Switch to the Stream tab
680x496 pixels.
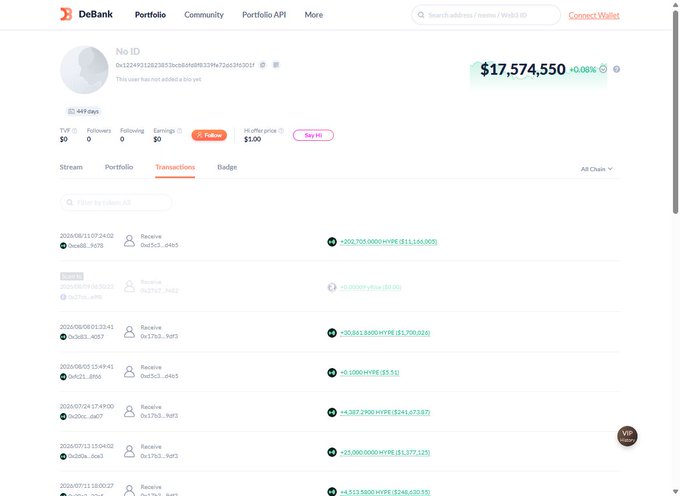click(x=71, y=167)
